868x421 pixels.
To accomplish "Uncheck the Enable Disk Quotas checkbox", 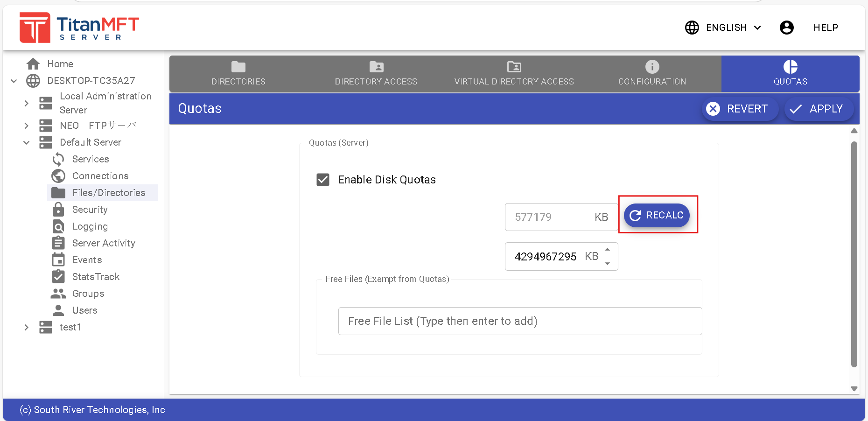I will 323,180.
